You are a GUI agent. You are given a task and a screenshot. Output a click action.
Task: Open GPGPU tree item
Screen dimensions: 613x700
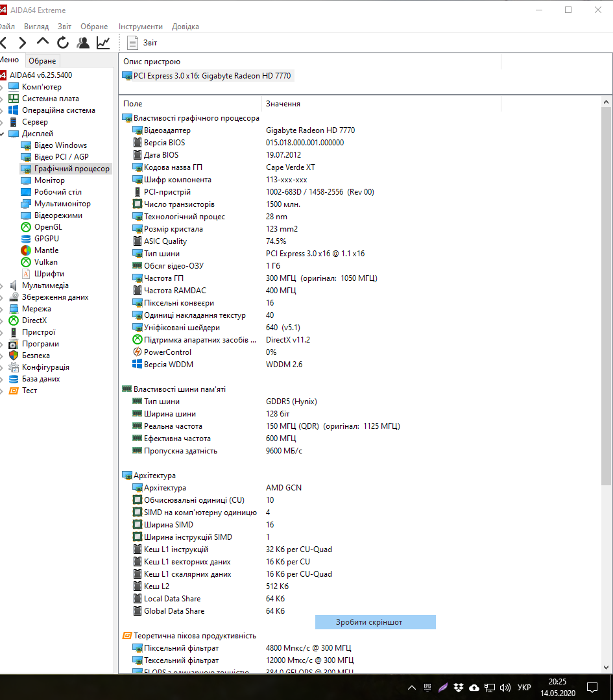point(47,238)
